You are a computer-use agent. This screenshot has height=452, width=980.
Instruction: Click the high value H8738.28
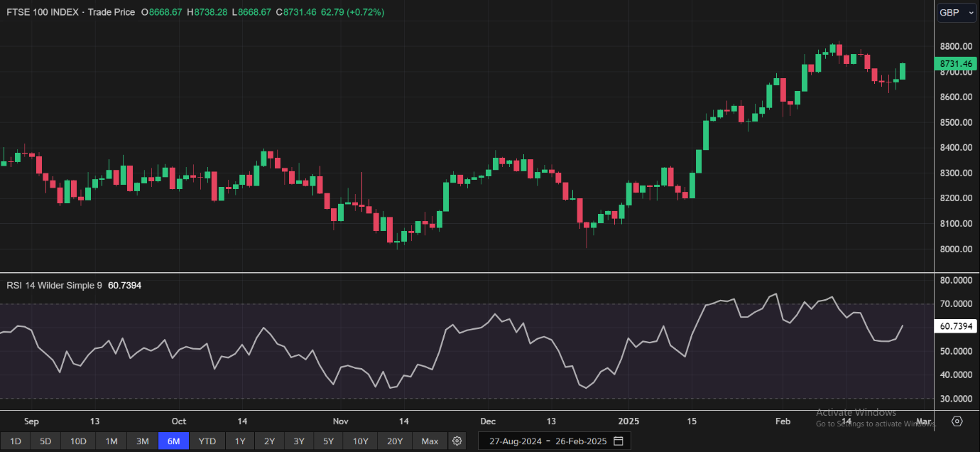click(x=207, y=12)
